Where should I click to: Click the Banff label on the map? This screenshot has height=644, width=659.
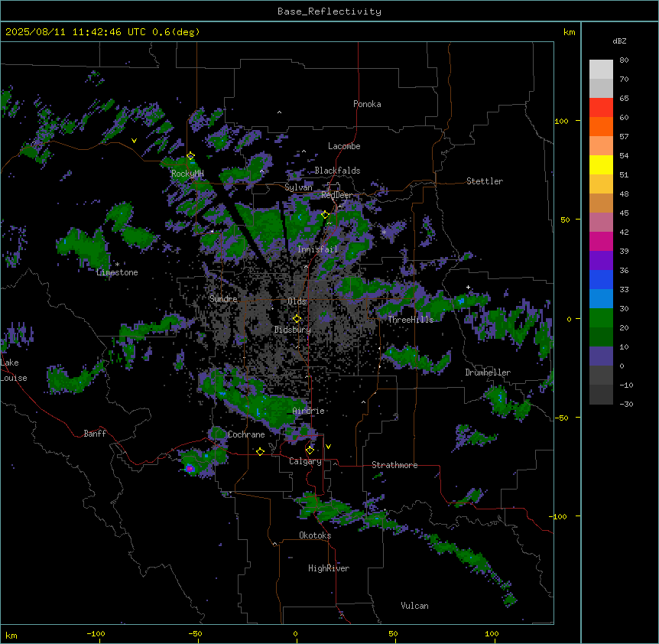click(x=95, y=434)
